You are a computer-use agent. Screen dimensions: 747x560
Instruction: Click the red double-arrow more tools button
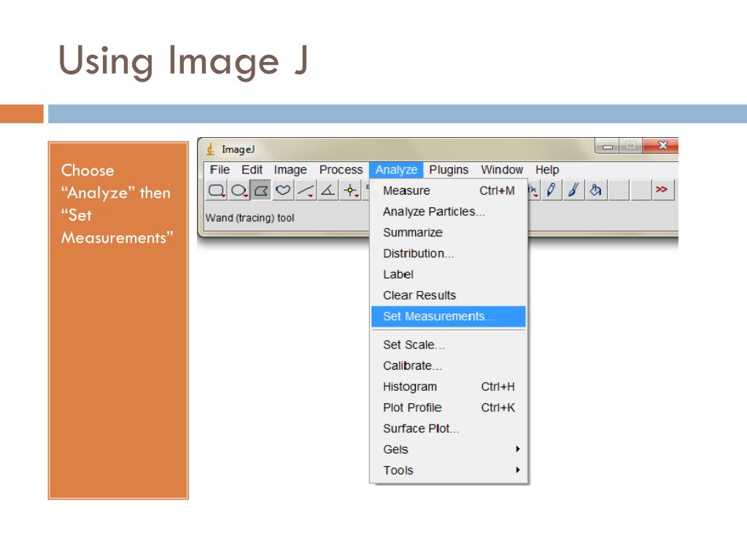pos(662,190)
